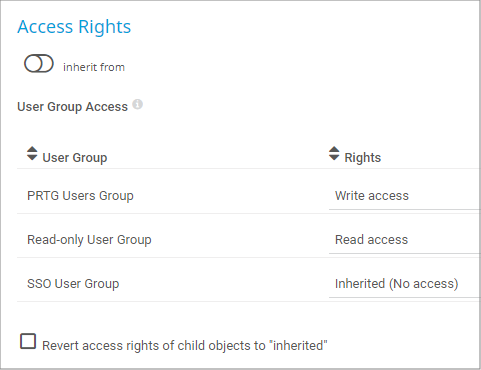
Task: Click the Rights column header
Action: coord(363,157)
